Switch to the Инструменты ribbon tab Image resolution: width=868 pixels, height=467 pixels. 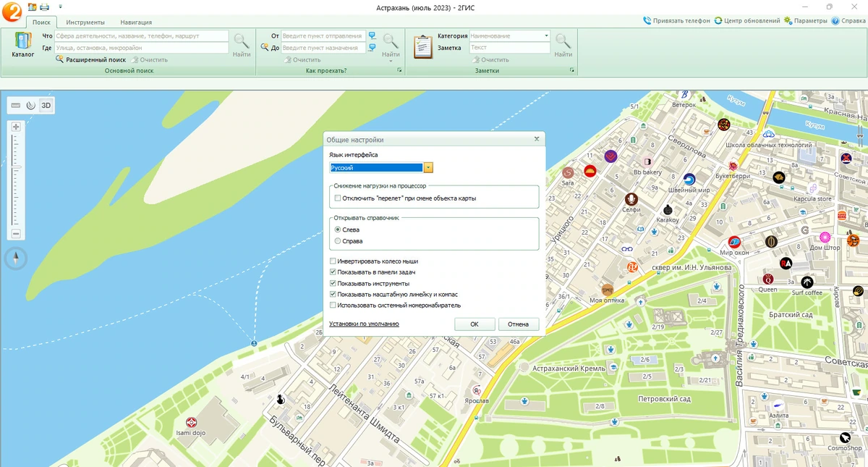point(85,22)
